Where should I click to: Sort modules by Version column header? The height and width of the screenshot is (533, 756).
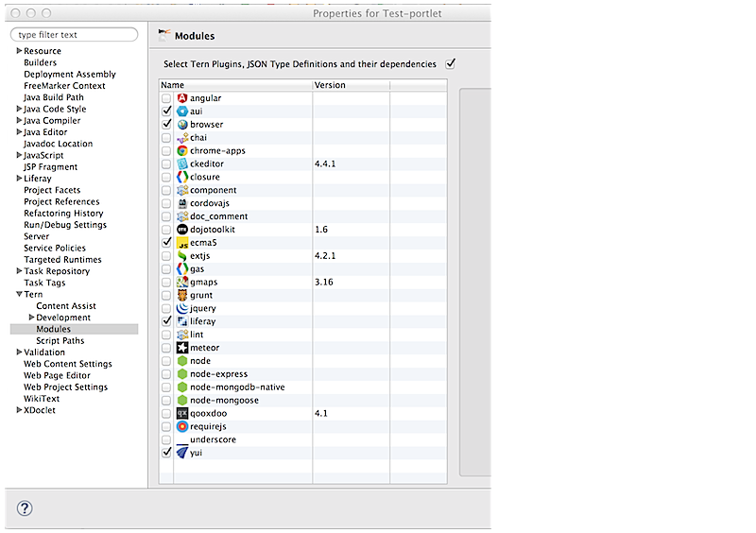click(351, 85)
